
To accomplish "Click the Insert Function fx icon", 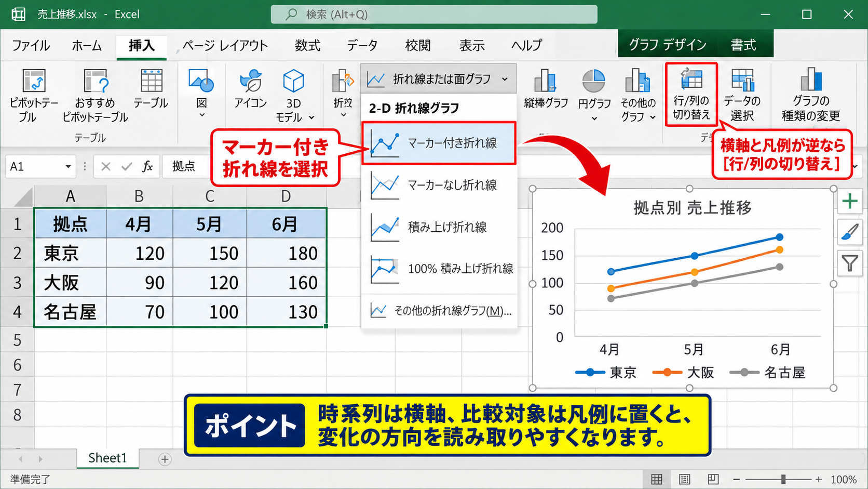I will pos(148,166).
